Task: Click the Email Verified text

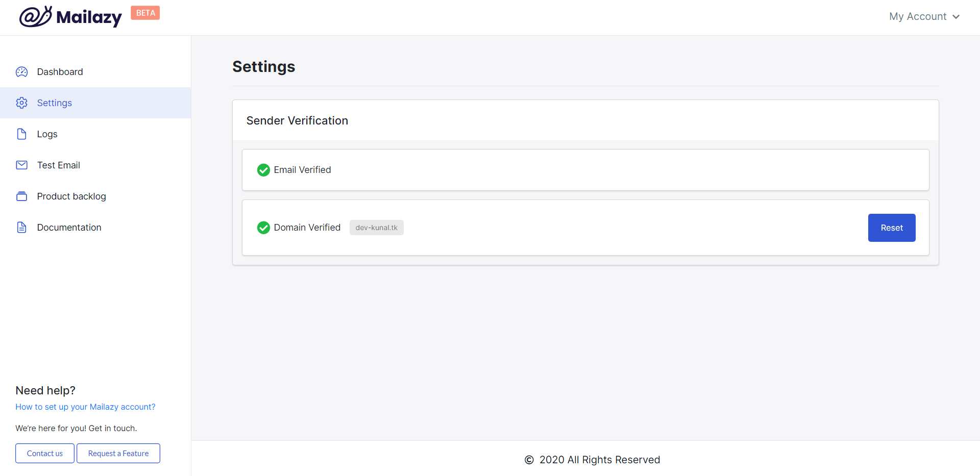Action: tap(302, 170)
